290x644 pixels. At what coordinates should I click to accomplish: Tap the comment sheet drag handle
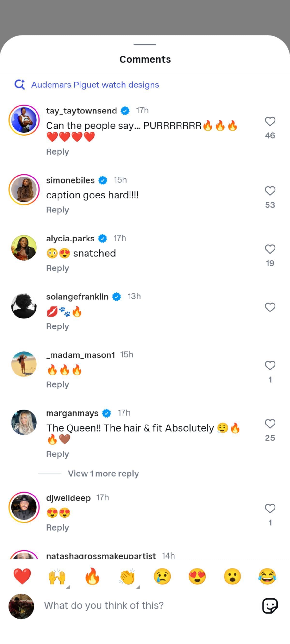coord(145,44)
